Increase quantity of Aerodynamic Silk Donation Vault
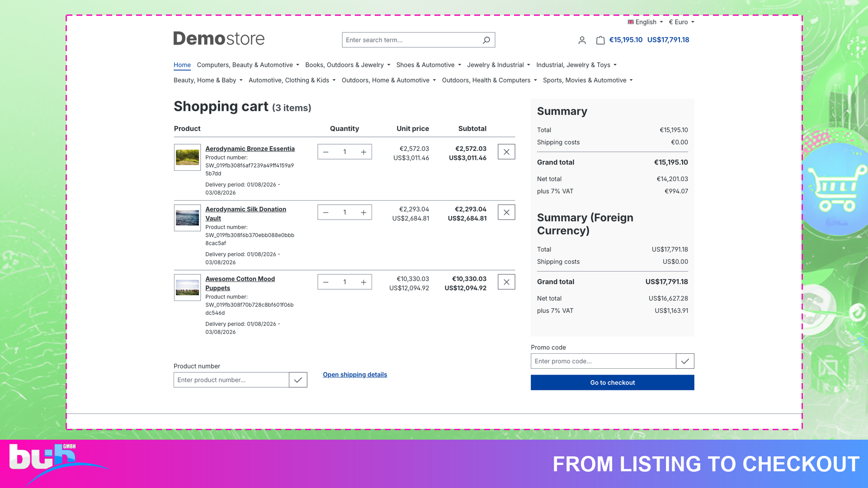868x488 pixels. [x=363, y=212]
